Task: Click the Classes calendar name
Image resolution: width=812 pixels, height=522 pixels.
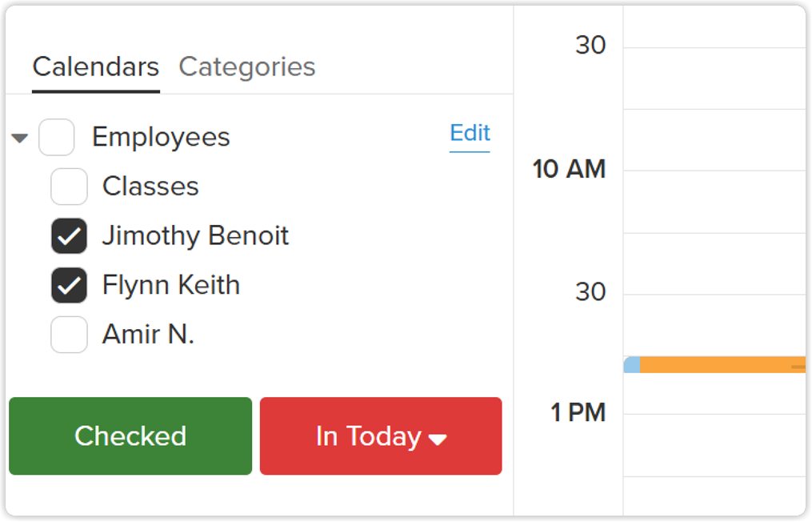Action: (150, 187)
